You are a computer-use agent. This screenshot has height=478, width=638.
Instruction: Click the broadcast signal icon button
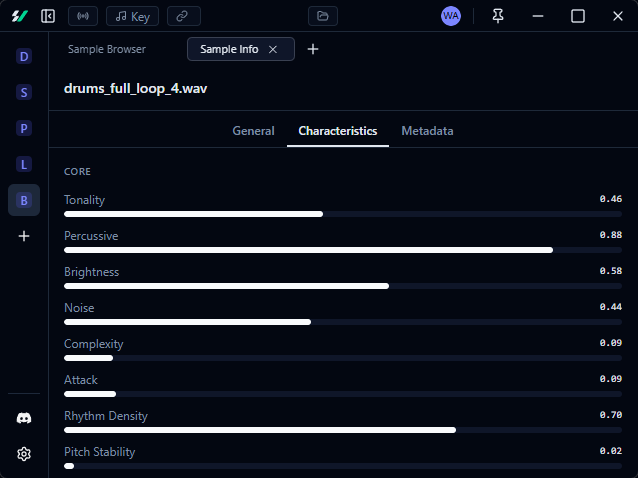coord(83,16)
